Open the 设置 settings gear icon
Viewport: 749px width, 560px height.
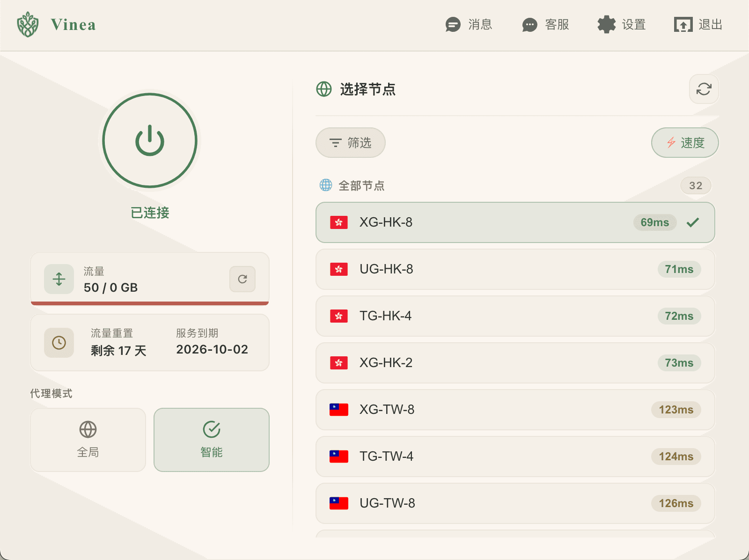point(606,24)
